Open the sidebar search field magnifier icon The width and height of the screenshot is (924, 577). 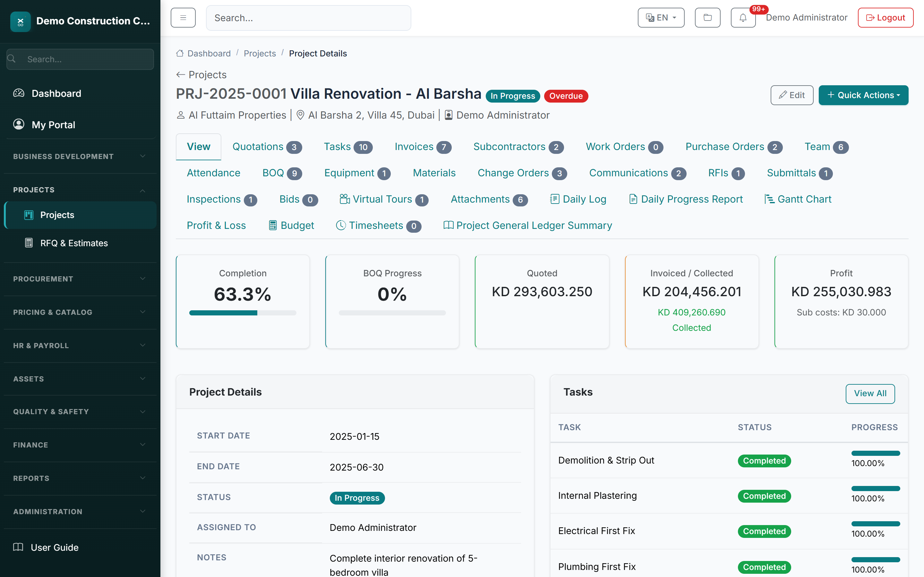coord(11,59)
